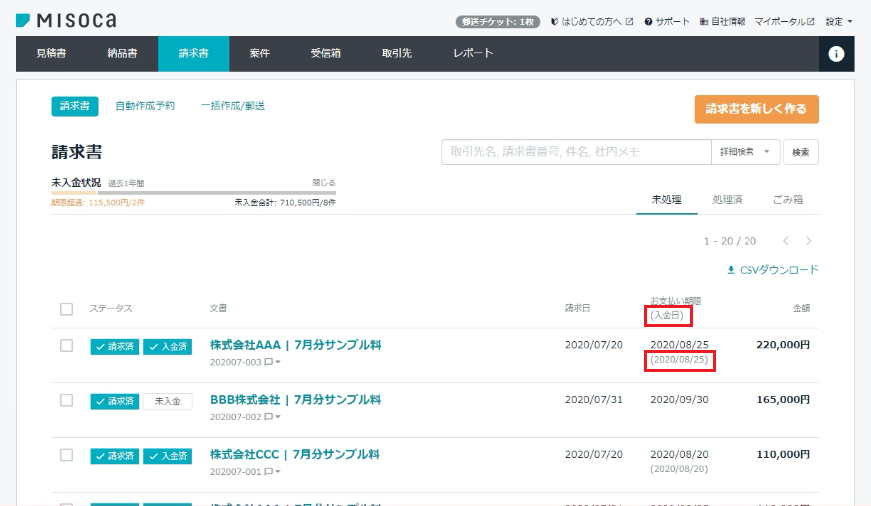
Task: Click the 未入金状況 progress bar
Action: [x=193, y=193]
